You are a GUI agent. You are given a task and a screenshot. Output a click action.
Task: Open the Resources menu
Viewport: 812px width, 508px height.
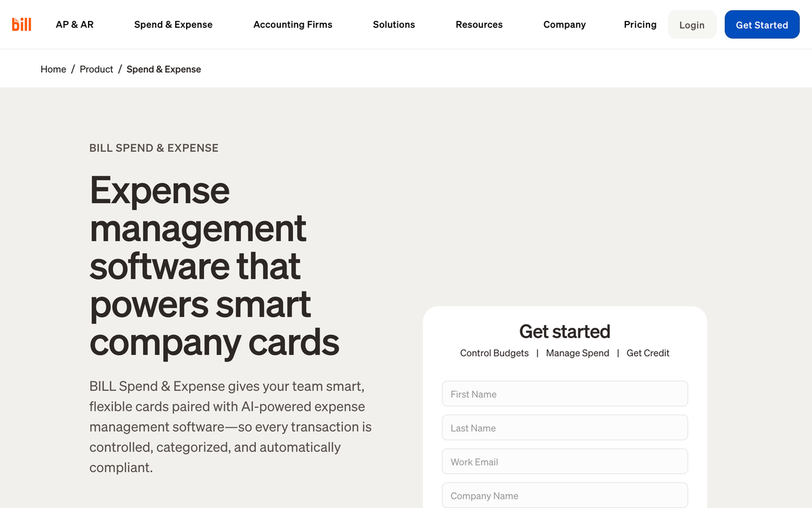click(x=479, y=24)
